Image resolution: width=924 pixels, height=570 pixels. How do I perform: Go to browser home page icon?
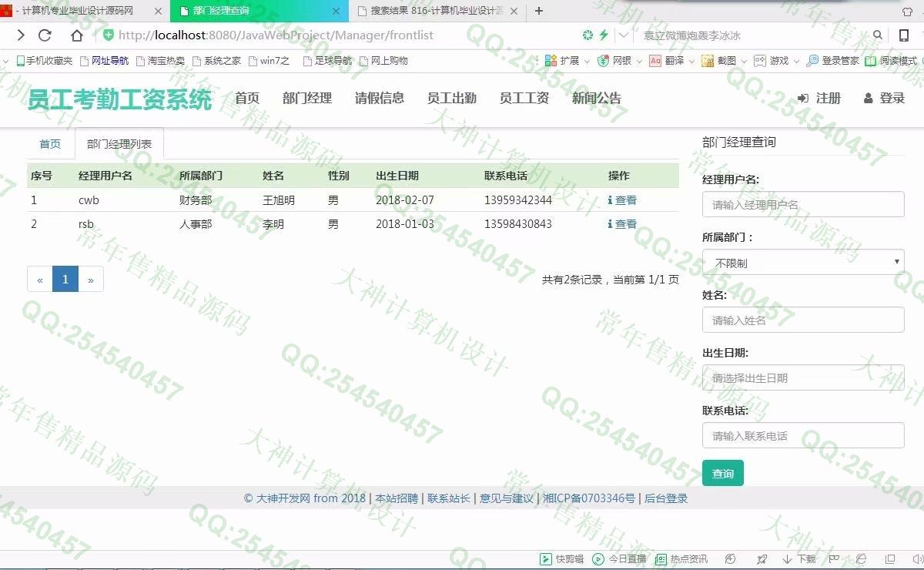pos(76,35)
